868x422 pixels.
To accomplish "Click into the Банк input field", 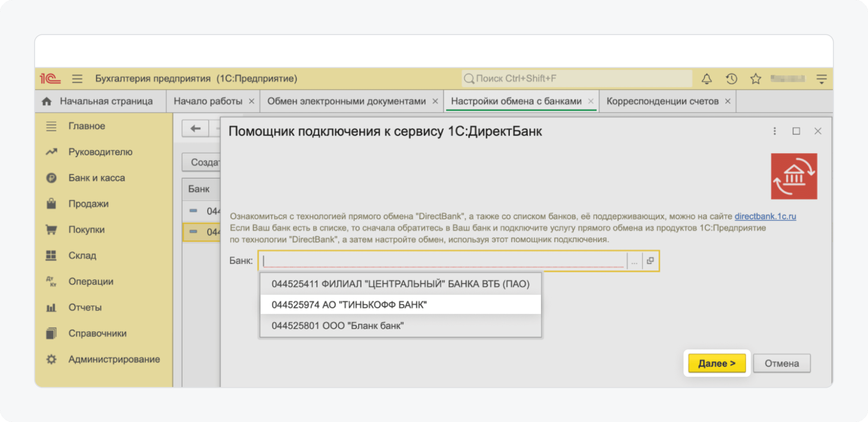I will [443, 261].
